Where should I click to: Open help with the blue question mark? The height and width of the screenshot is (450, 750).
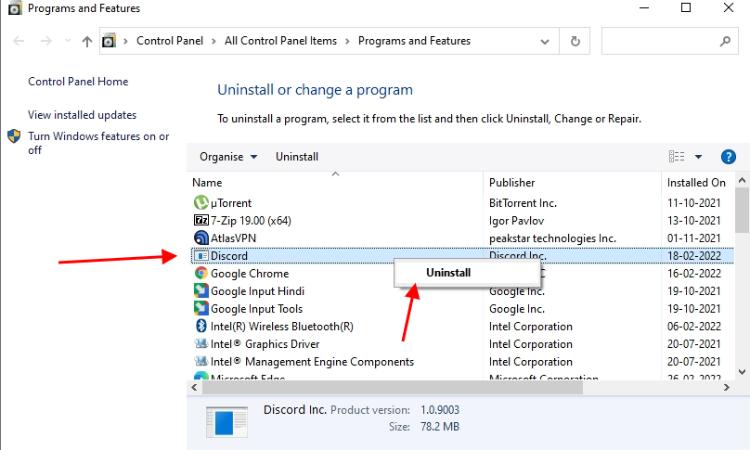click(x=728, y=156)
